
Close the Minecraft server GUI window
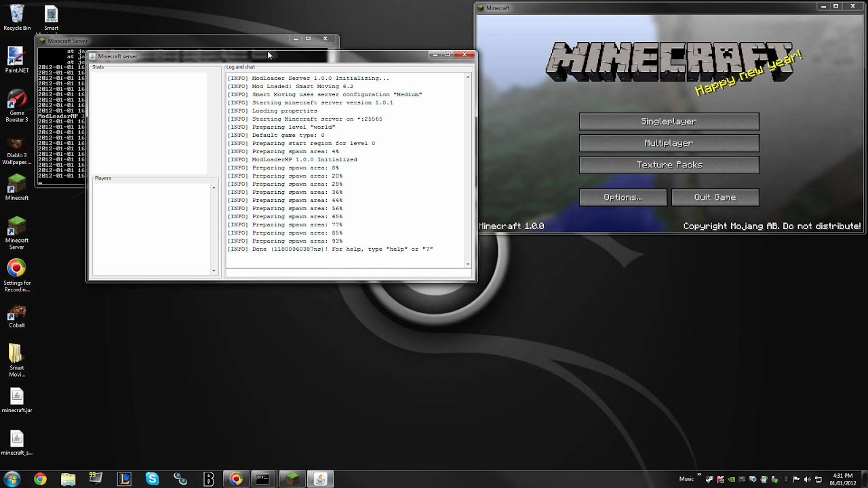click(465, 54)
